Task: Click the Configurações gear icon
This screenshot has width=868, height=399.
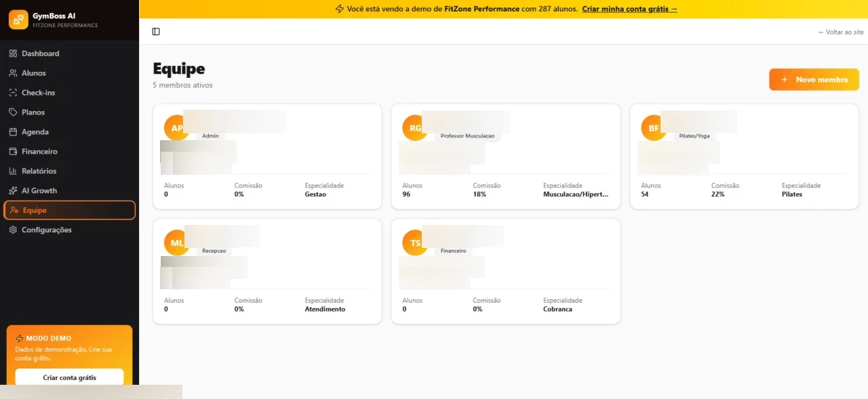Action: coord(13,230)
